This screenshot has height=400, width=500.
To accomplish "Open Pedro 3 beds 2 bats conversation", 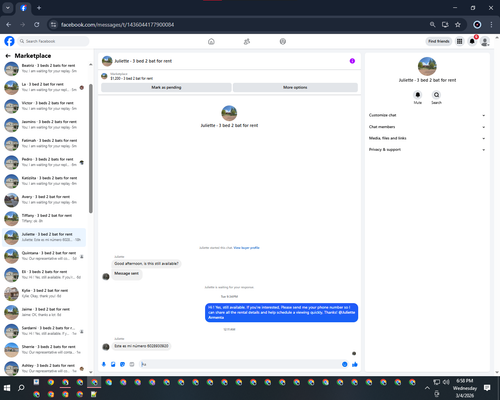I will coord(44,162).
